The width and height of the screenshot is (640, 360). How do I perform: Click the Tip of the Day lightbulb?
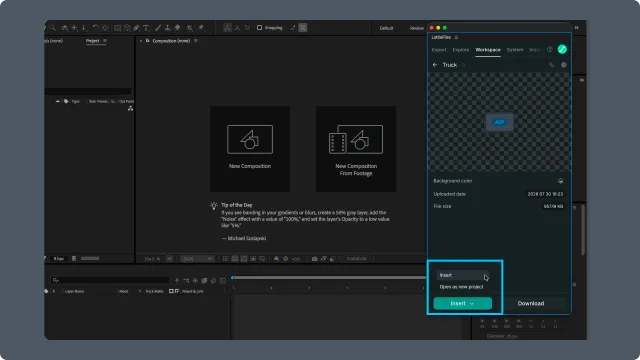point(213,206)
